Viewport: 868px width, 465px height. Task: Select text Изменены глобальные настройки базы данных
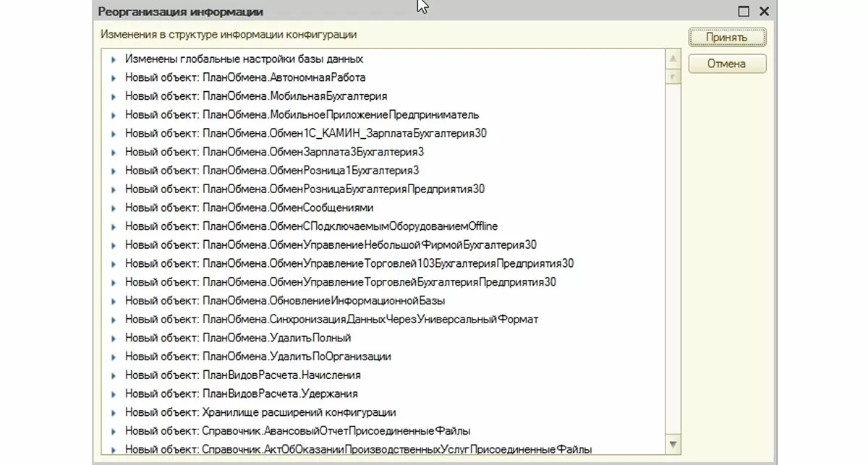click(x=244, y=59)
